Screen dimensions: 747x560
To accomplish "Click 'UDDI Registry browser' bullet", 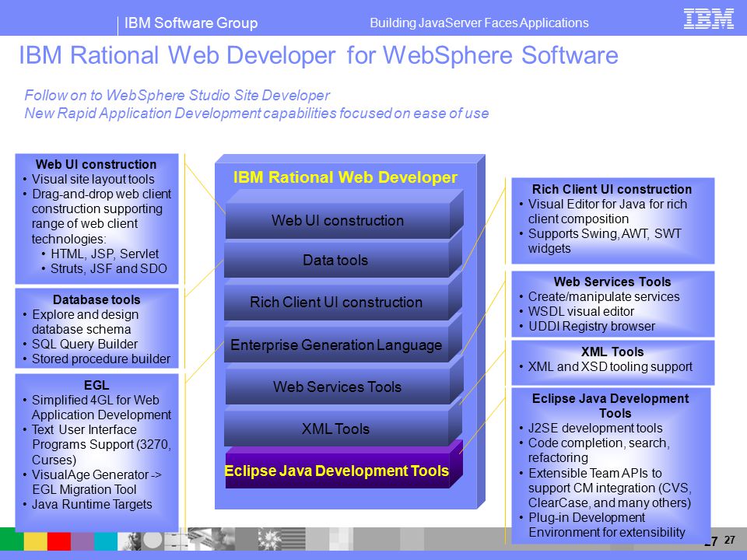I will (591, 326).
